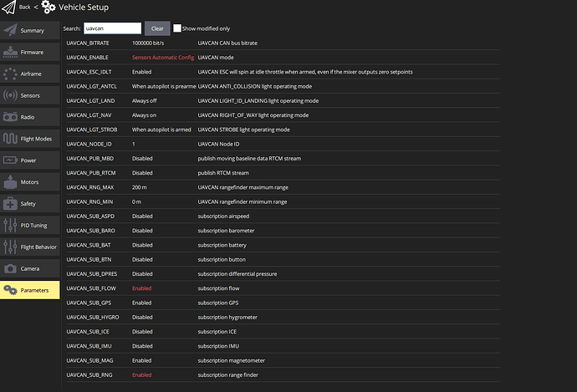Open Firmware section via download icon
This screenshot has width=577, height=392.
pos(10,52)
